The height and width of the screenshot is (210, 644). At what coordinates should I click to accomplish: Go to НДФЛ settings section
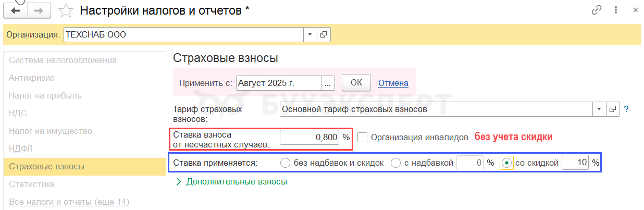tap(21, 149)
